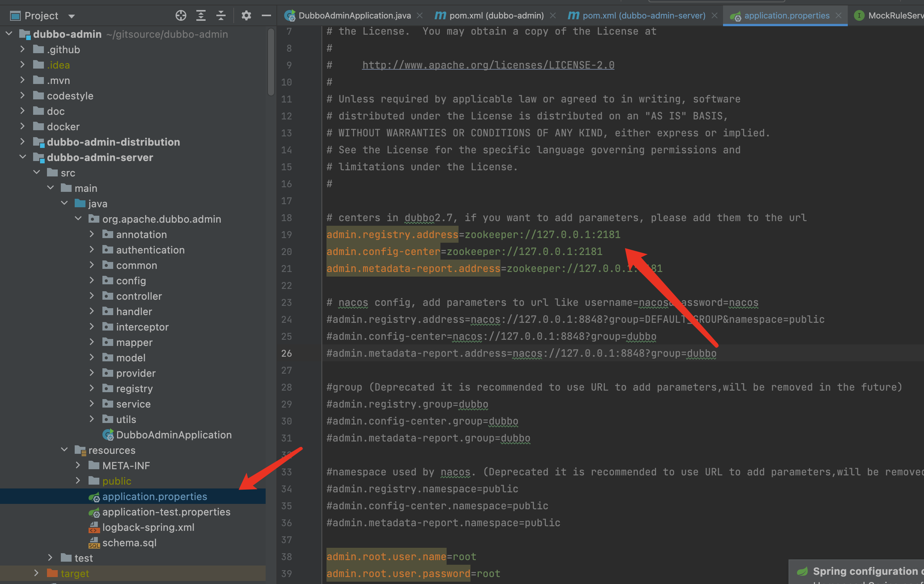Click the Expand All icon in Project toolbar
The width and height of the screenshot is (924, 584).
coord(201,15)
